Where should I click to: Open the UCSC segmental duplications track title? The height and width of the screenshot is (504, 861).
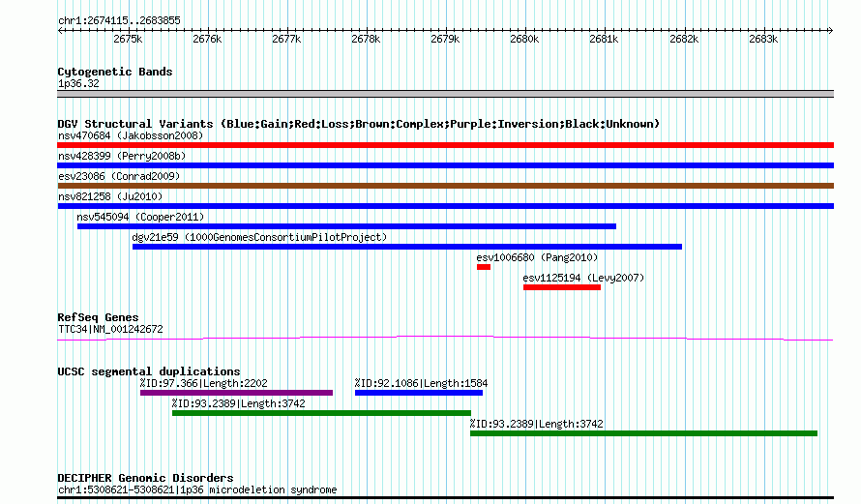149,371
